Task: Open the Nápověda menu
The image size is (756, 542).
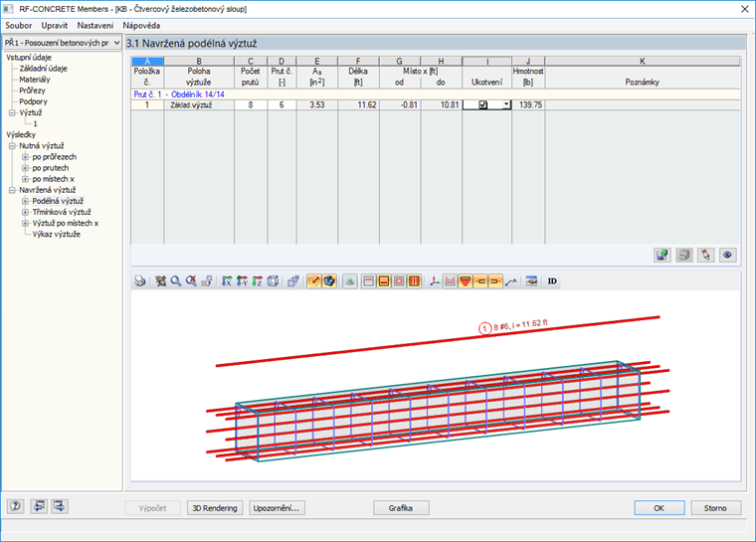Action: [x=141, y=26]
